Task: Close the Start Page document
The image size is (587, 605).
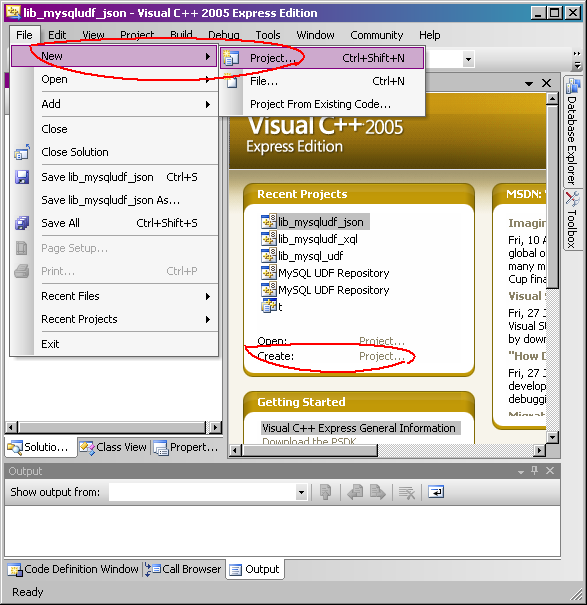Action: (546, 83)
